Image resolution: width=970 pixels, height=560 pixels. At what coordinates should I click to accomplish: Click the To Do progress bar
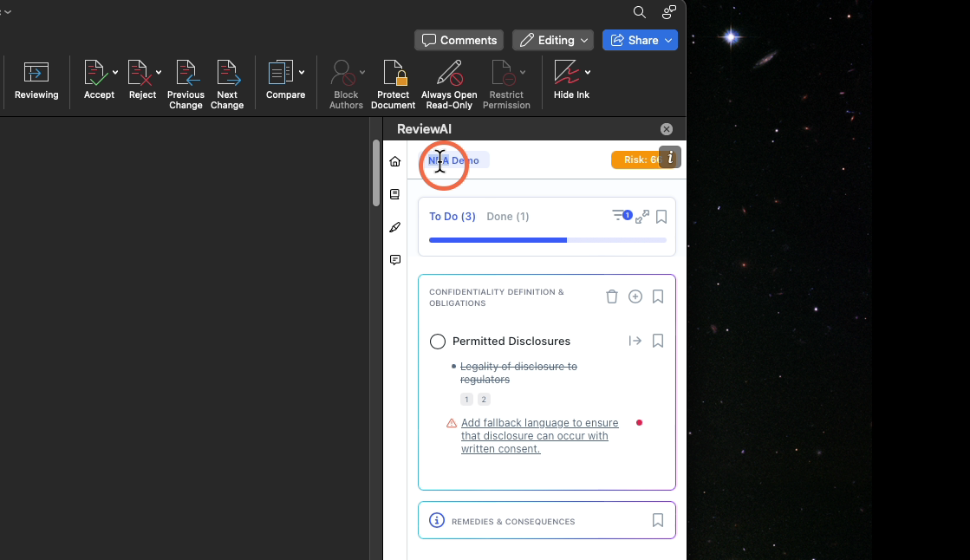pyautogui.click(x=548, y=240)
